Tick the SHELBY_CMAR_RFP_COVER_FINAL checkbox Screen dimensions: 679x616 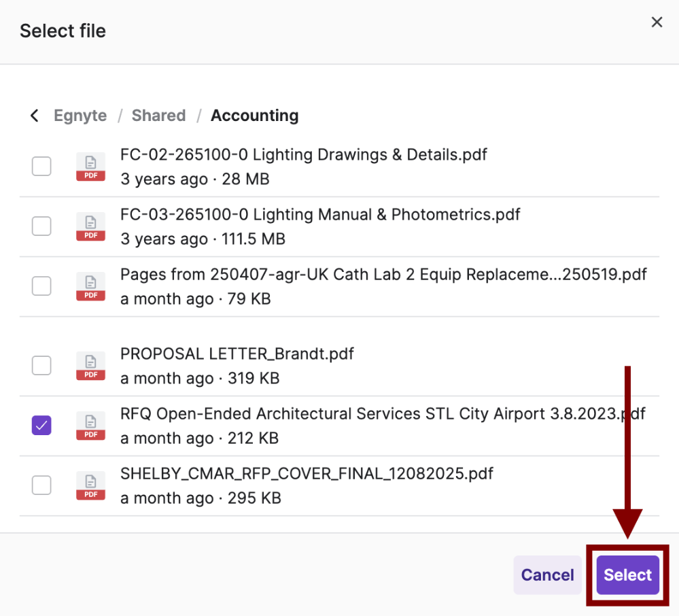41,485
